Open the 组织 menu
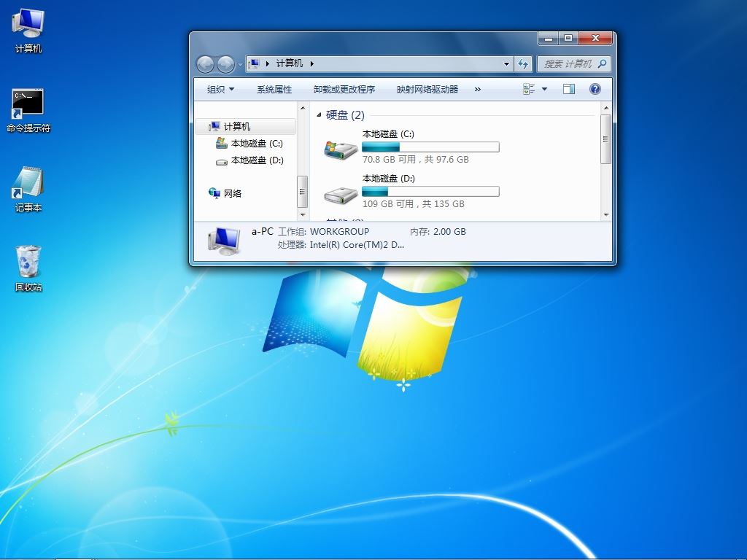747x560 pixels. 220,89
